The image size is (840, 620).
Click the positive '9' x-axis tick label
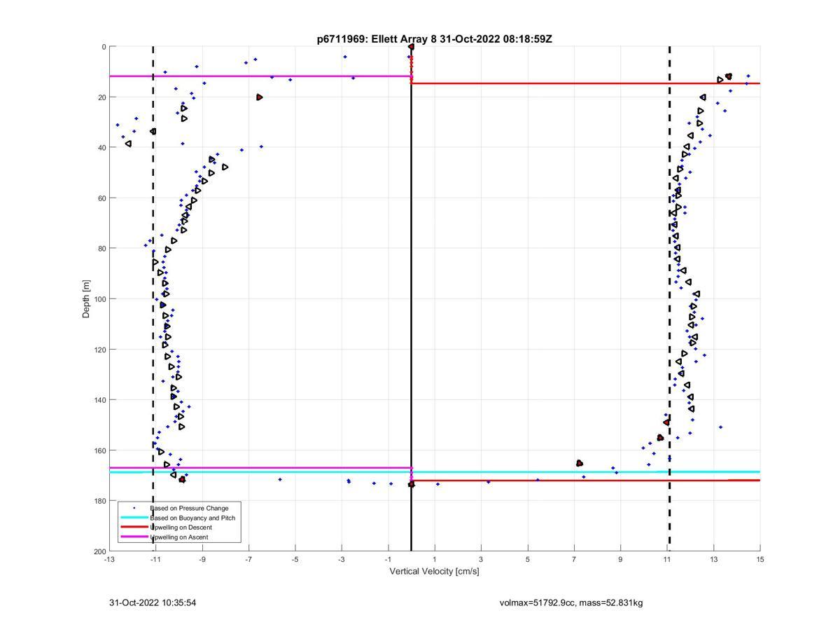coord(620,559)
